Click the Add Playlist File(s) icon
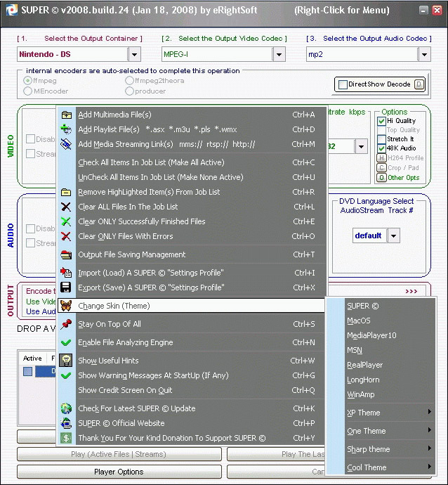This screenshot has width=448, height=485. (x=66, y=129)
